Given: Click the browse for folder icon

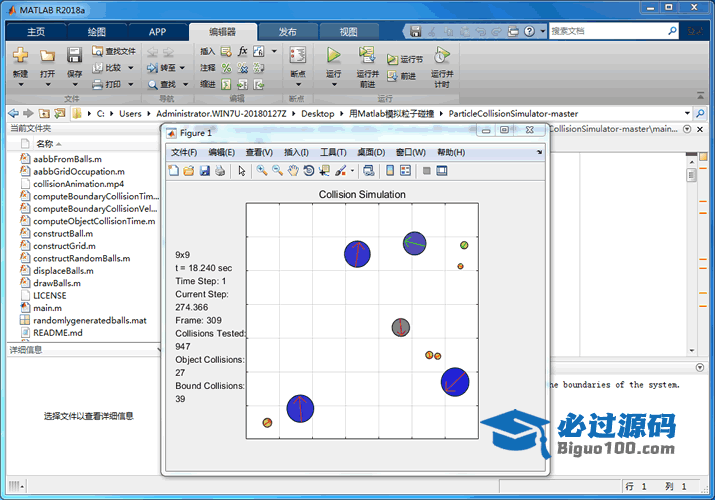Looking at the screenshot, I should click(x=60, y=113).
